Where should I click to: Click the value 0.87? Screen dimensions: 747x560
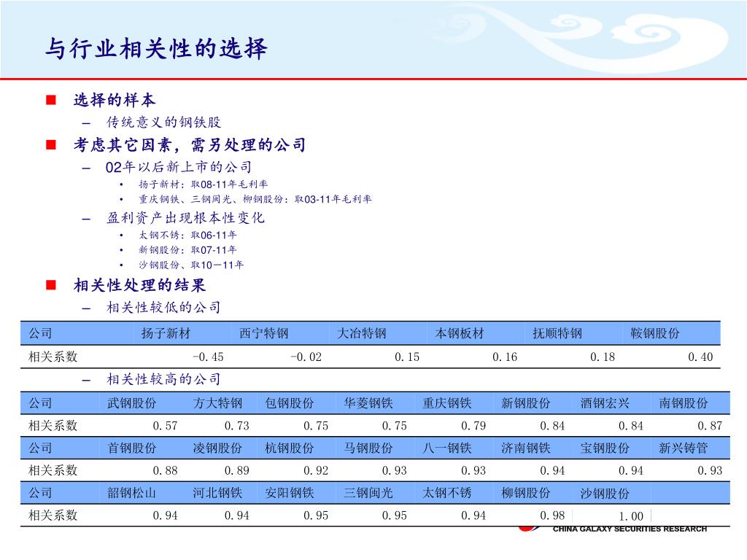710,426
